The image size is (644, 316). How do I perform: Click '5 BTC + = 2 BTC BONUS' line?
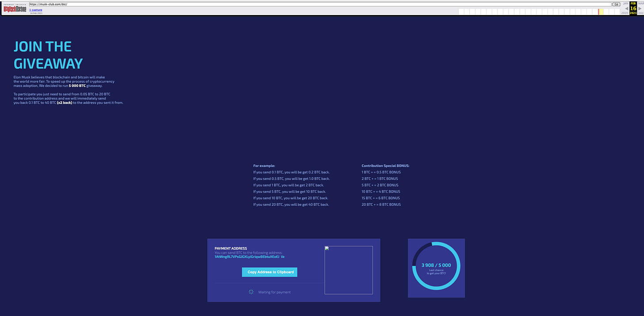point(380,185)
